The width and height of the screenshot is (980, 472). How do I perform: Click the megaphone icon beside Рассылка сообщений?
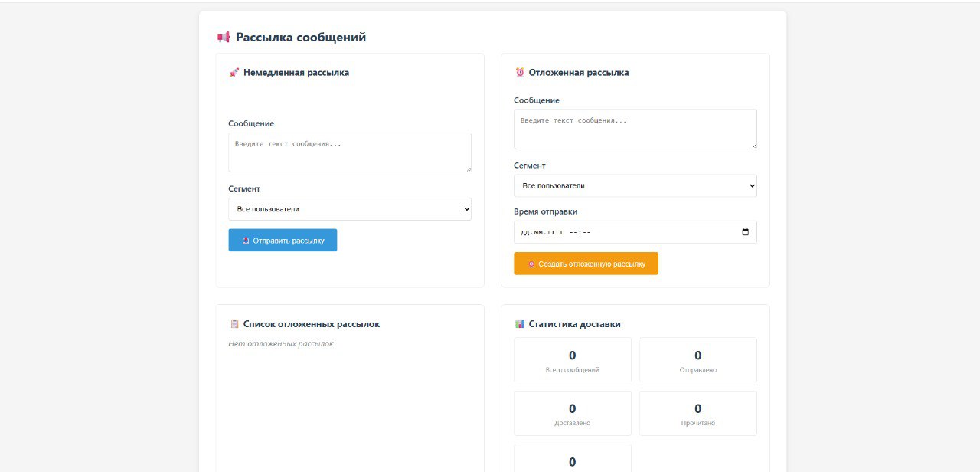(224, 37)
